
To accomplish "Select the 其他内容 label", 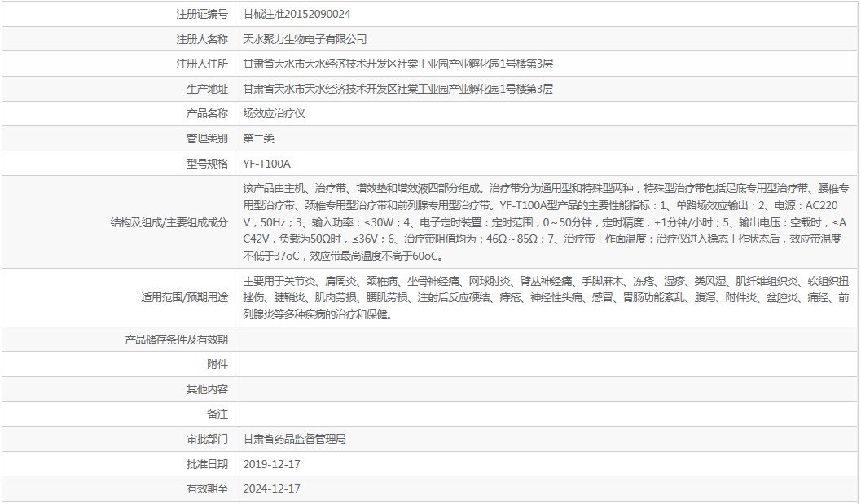I will [x=207, y=389].
